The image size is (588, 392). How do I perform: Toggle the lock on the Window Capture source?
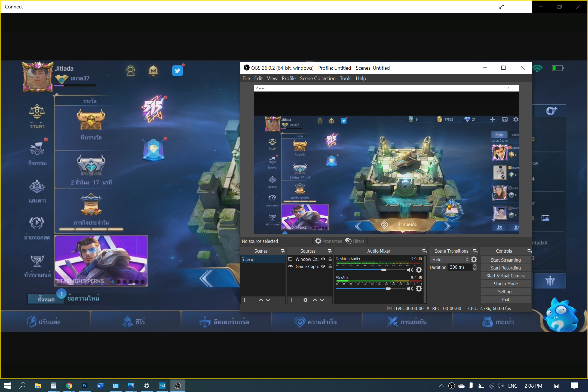[330, 259]
